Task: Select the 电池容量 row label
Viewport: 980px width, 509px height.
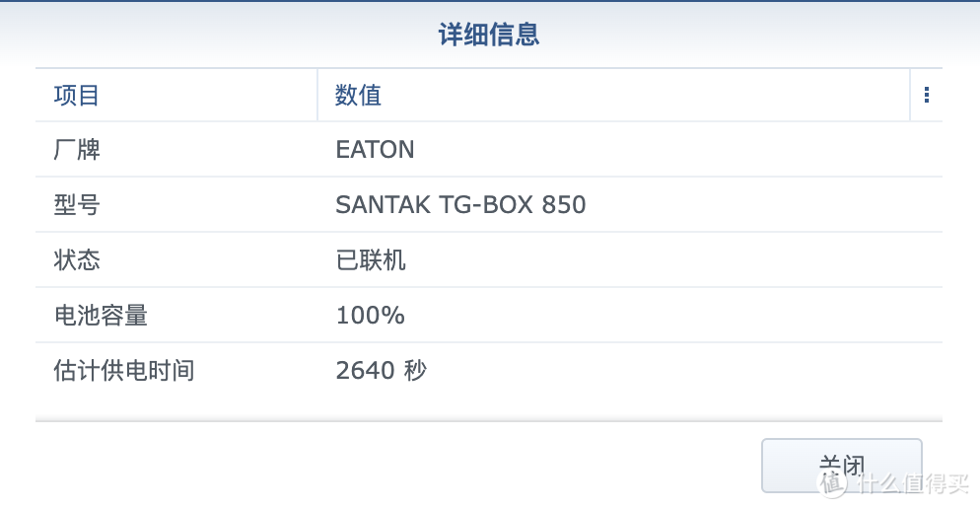Action: [101, 316]
